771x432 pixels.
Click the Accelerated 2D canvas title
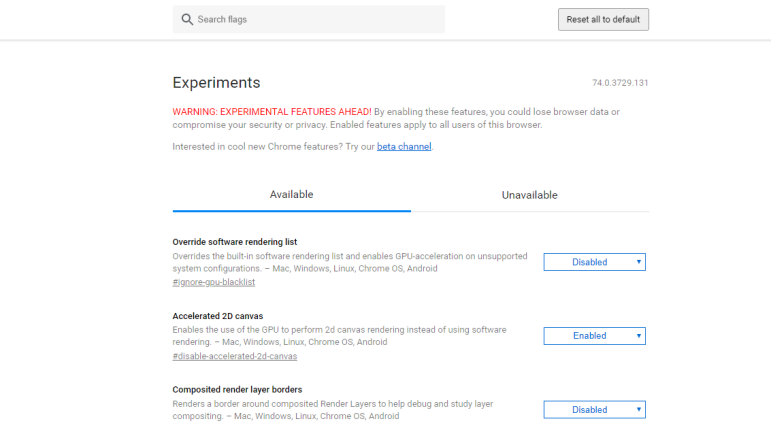[x=218, y=316]
